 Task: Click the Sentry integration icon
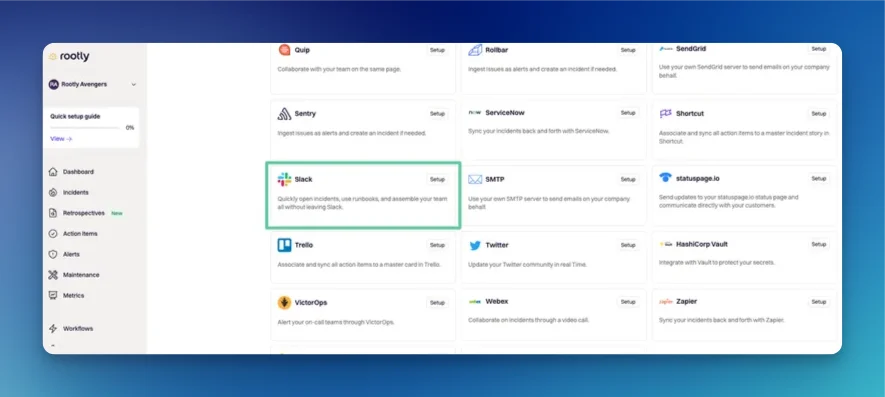[x=284, y=114]
